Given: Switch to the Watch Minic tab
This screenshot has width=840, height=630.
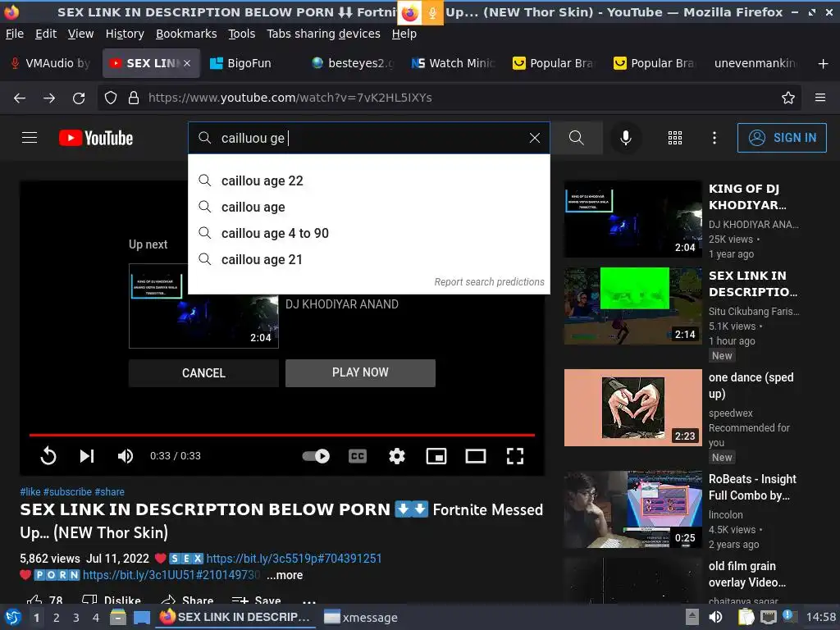Looking at the screenshot, I should pyautogui.click(x=453, y=63).
